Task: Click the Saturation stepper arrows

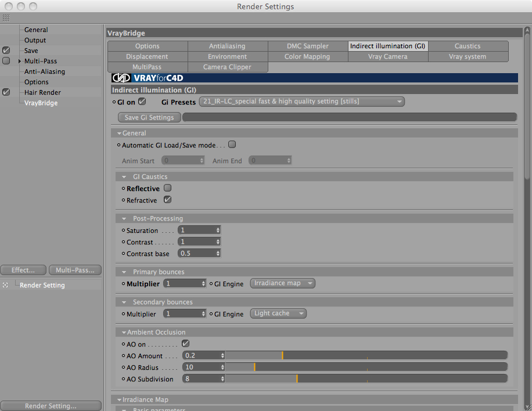Action: [218, 230]
